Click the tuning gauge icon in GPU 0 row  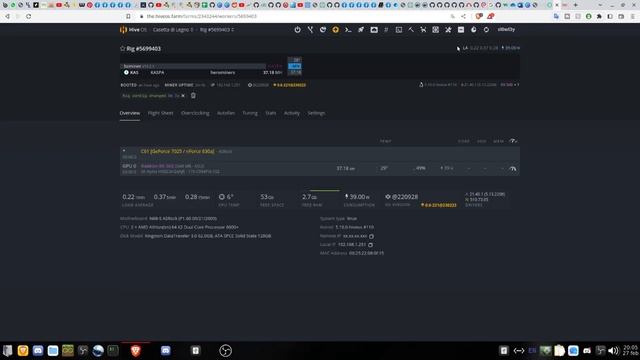(x=513, y=169)
